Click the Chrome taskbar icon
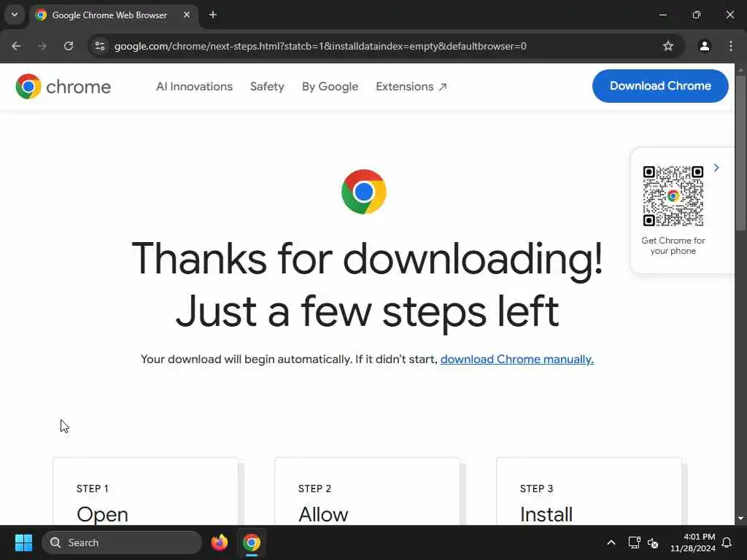Image resolution: width=747 pixels, height=560 pixels. click(252, 542)
